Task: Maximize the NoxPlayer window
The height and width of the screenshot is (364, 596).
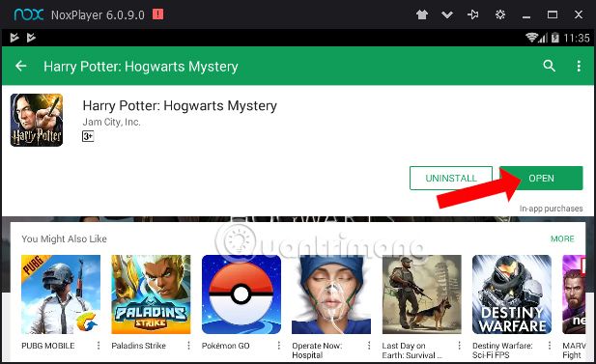Action: coord(553,14)
